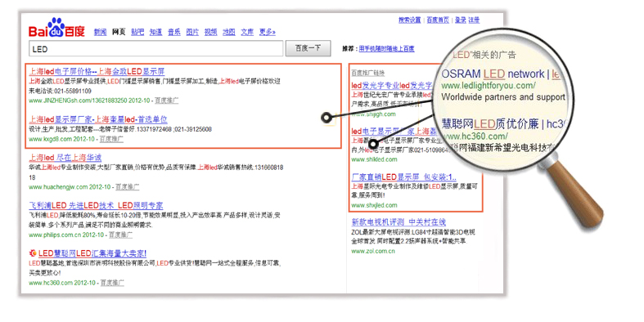This screenshot has height=322, width=644.
Task: Click 百度推广 beside the hc360.com URL
Action: click(112, 283)
